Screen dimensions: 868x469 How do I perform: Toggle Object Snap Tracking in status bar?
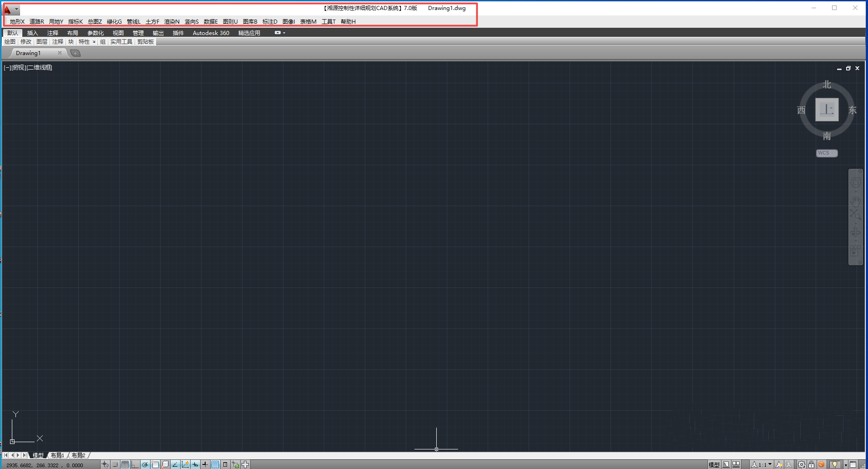(x=175, y=464)
